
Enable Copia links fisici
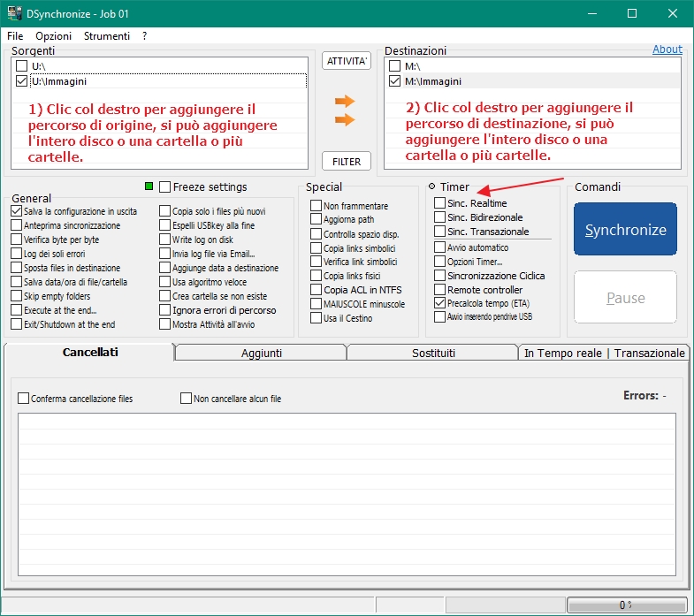(x=316, y=276)
